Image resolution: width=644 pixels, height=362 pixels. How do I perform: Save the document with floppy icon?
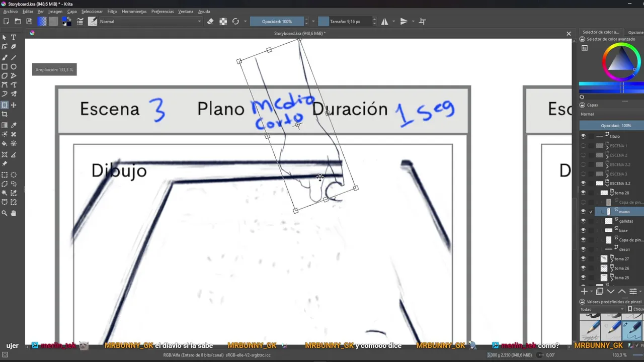coord(29,22)
